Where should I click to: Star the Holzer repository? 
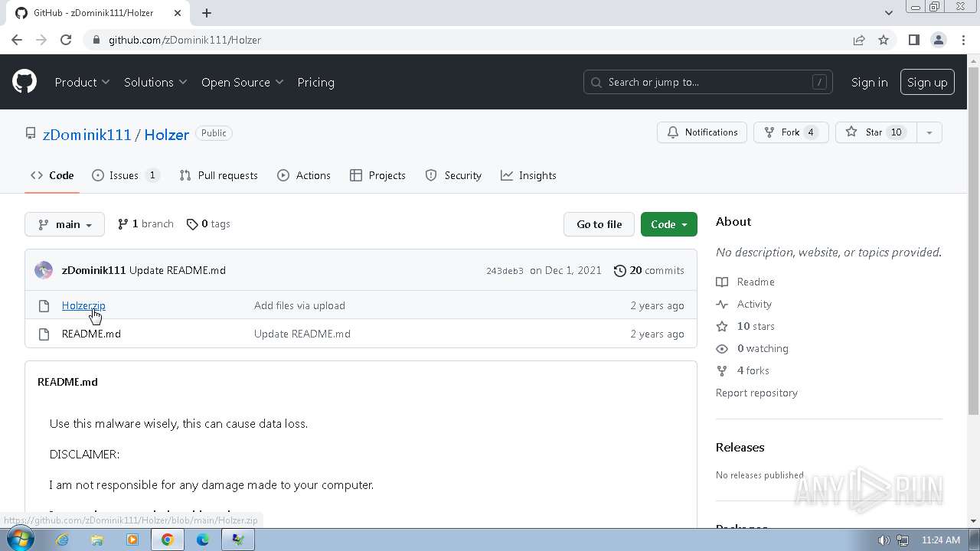(x=875, y=132)
